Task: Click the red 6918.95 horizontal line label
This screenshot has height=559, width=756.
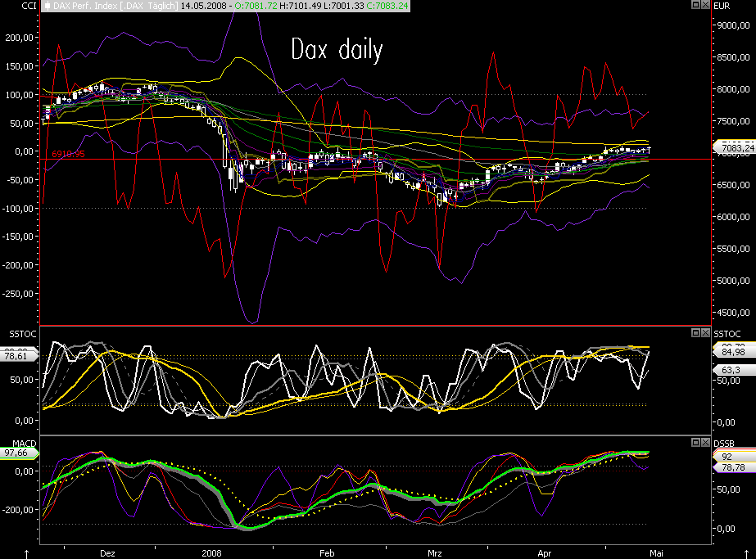Action: [69, 154]
